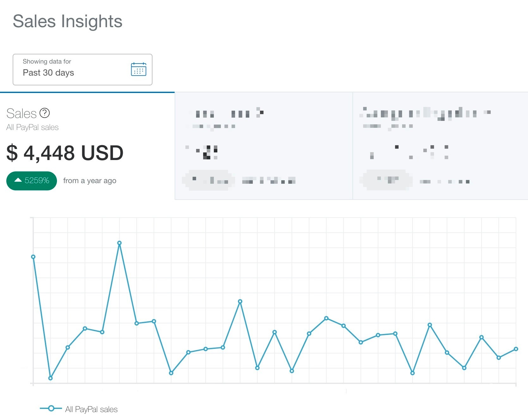Screen dimensions: 528x420
Task: Switch to the blurred rightmost metrics tab
Action: pos(440,146)
